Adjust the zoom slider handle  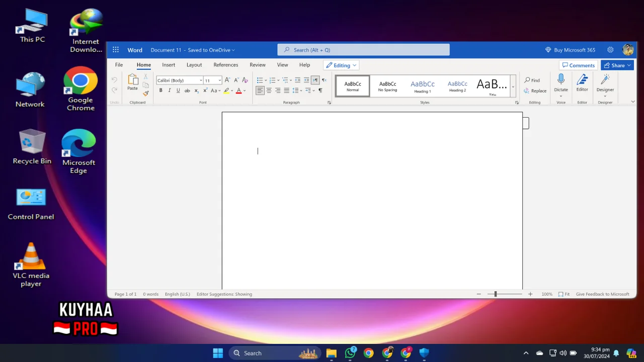[495, 294]
